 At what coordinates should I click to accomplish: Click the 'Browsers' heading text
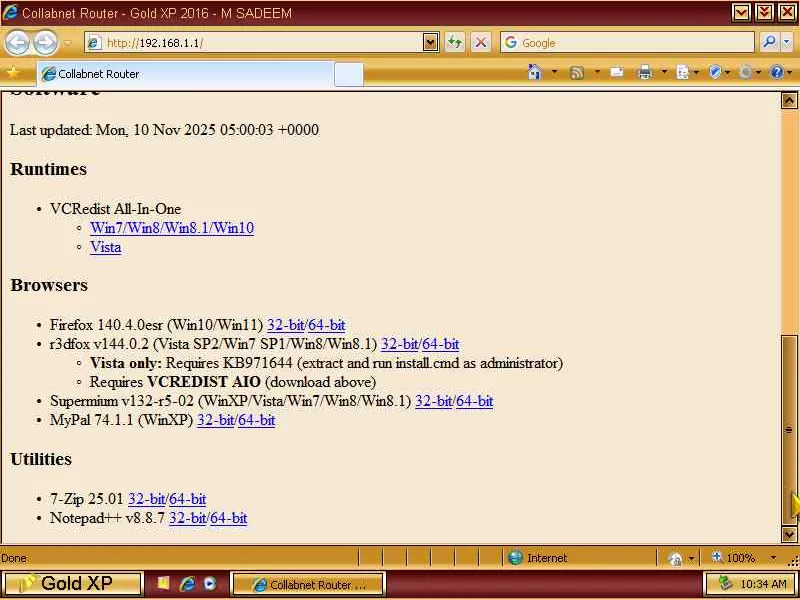[49, 285]
